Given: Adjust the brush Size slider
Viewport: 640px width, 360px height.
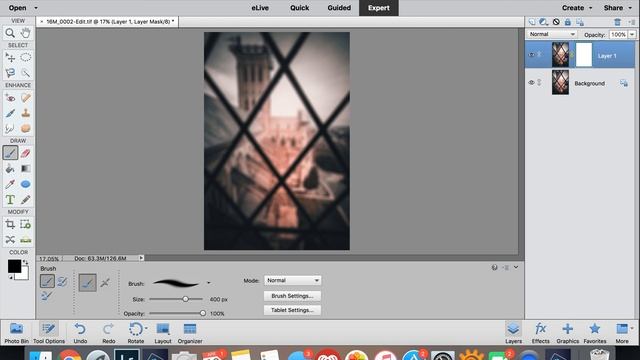Looking at the screenshot, I should [185, 299].
